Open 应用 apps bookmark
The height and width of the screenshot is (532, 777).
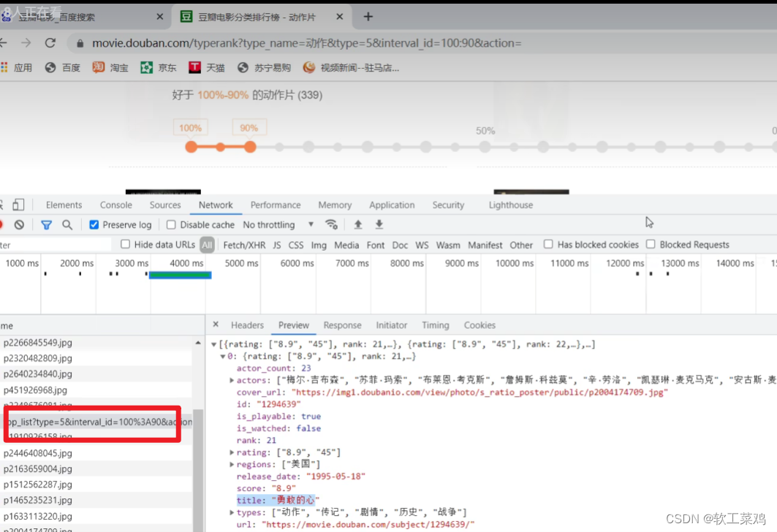17,67
